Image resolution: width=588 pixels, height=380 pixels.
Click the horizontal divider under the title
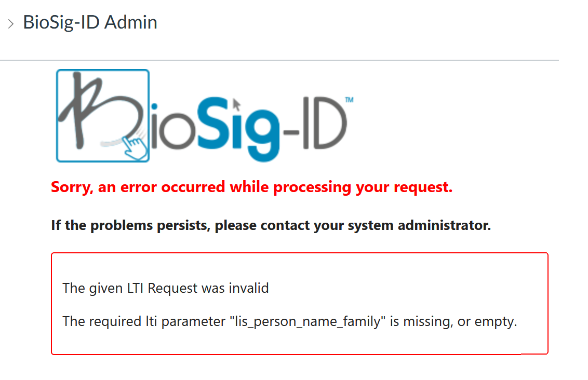(x=279, y=60)
